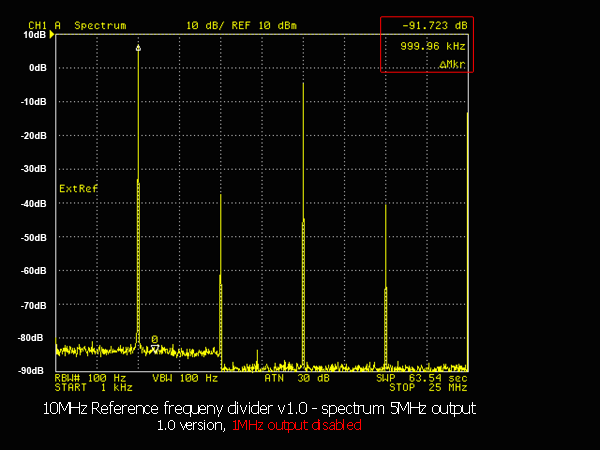Click the -91.723 dB marker readout

click(x=435, y=26)
